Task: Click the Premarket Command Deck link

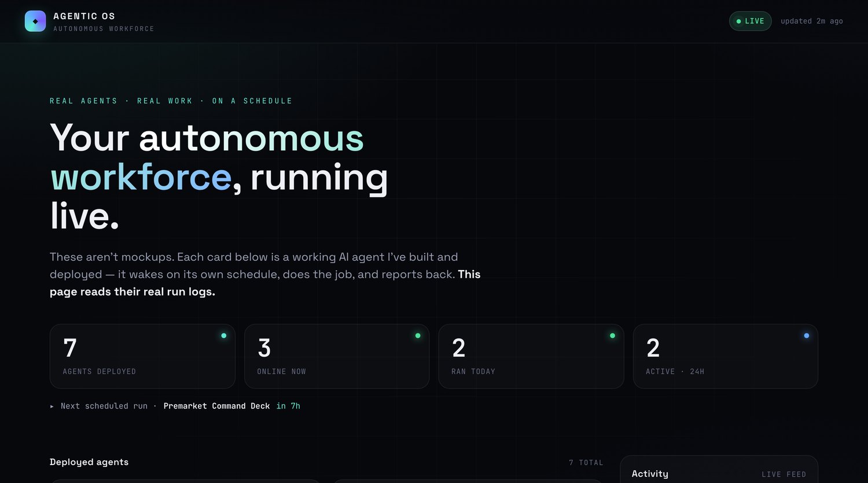Action: click(x=216, y=406)
